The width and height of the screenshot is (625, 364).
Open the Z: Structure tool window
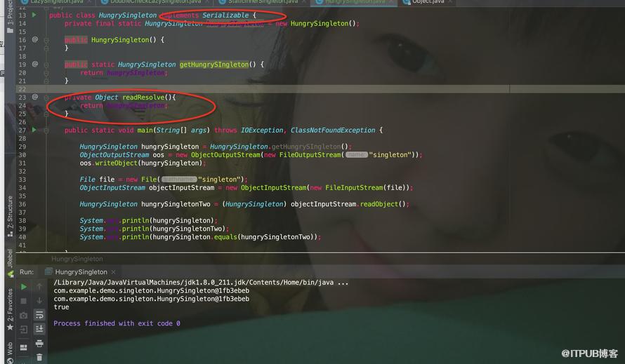click(x=10, y=216)
